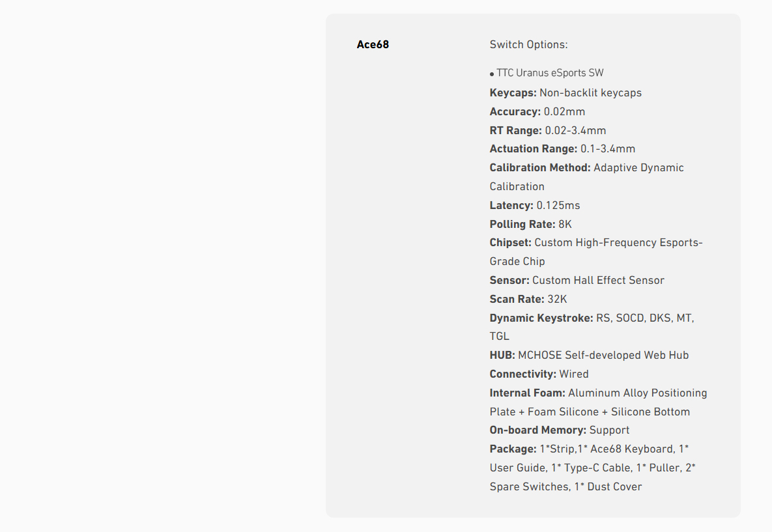Click the RT Range specification
The width and height of the screenshot is (772, 532).
[547, 130]
